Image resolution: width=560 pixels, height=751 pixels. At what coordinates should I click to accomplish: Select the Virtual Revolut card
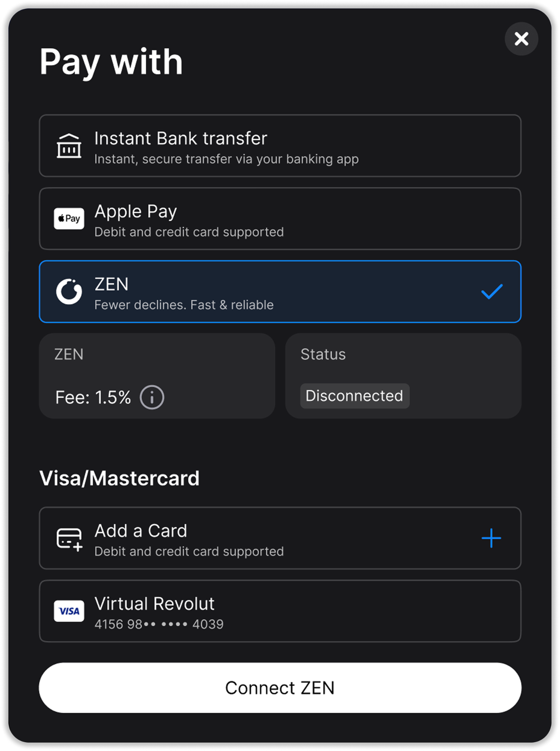coord(280,611)
